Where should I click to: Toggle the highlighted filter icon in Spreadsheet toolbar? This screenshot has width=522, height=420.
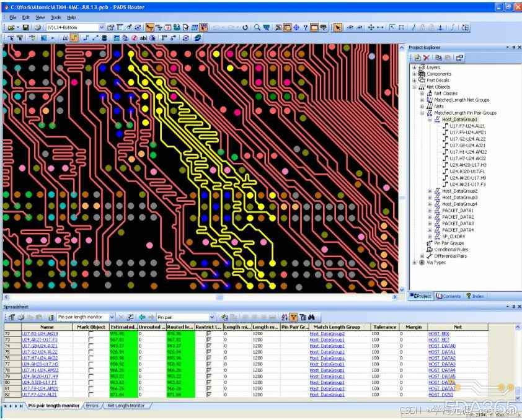tap(293, 317)
